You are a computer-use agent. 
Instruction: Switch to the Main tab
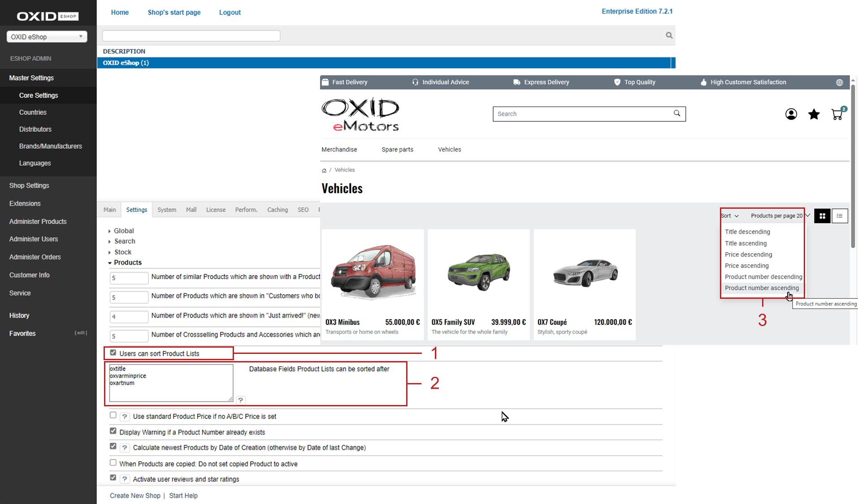(109, 210)
